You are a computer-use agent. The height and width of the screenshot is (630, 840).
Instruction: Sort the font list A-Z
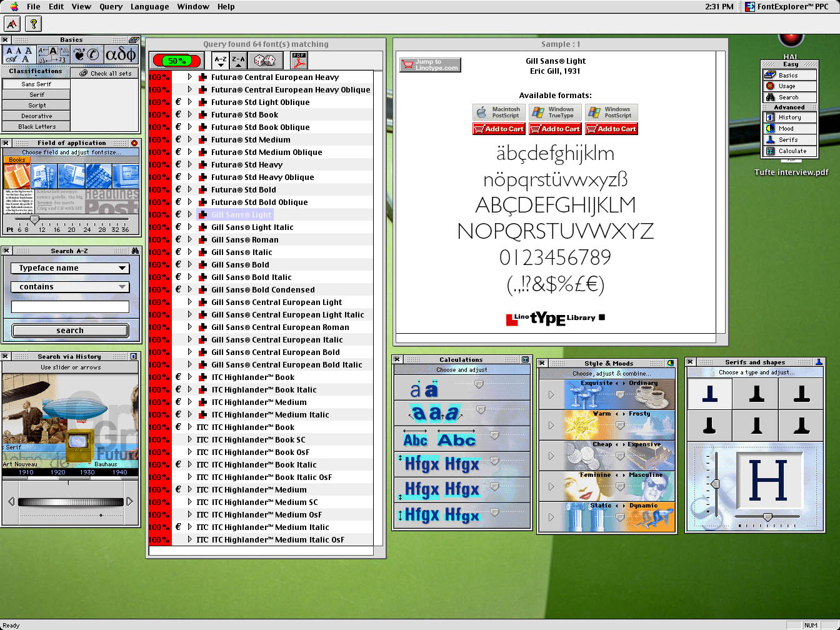tap(220, 61)
